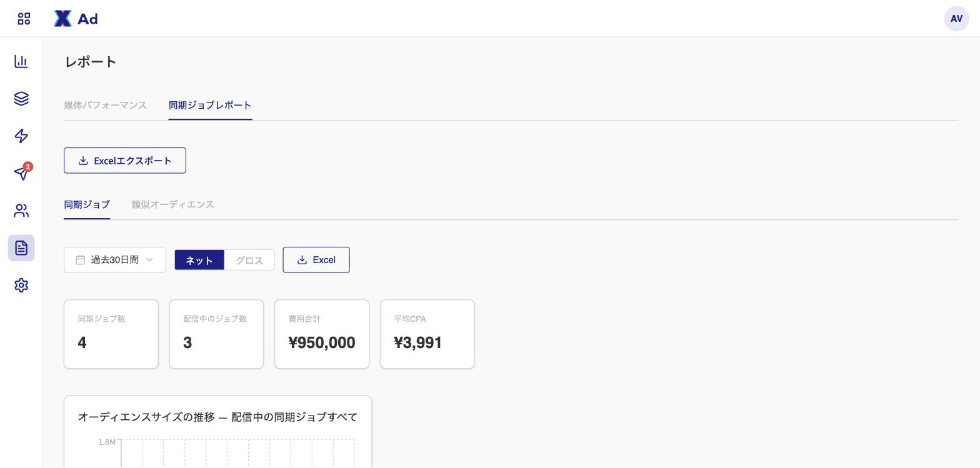Open the app grid menu icon

(x=24, y=19)
